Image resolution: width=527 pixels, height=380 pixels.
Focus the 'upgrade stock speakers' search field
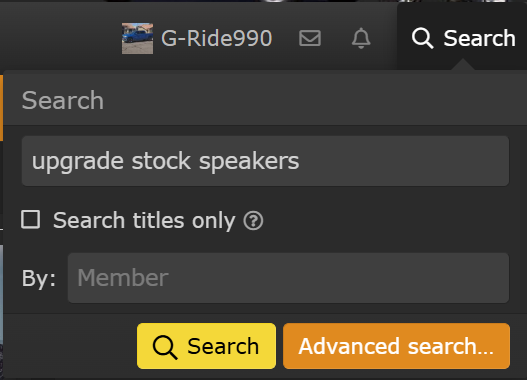(265, 161)
